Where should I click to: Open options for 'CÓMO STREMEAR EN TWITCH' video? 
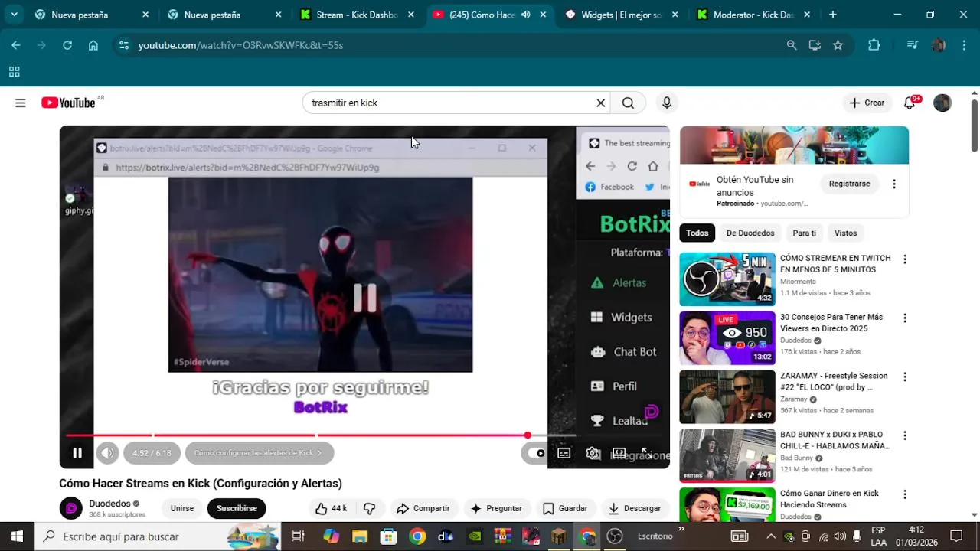coord(904,259)
